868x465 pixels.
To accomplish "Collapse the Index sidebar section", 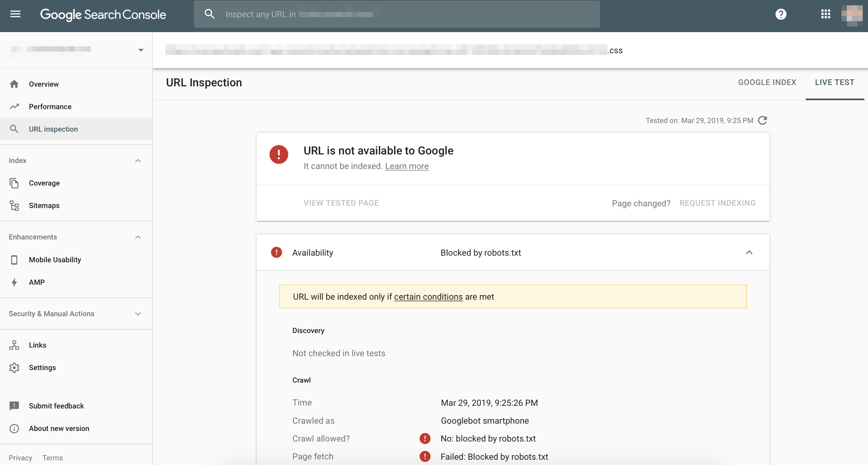I will (x=138, y=161).
